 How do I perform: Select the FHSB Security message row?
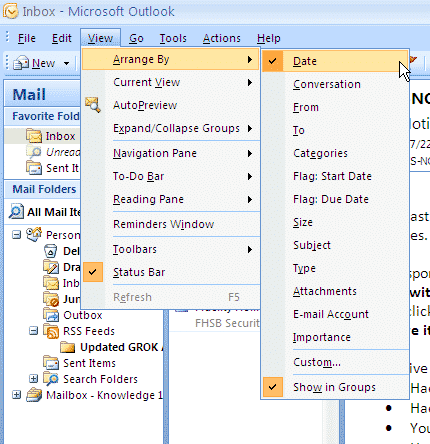coord(216,319)
